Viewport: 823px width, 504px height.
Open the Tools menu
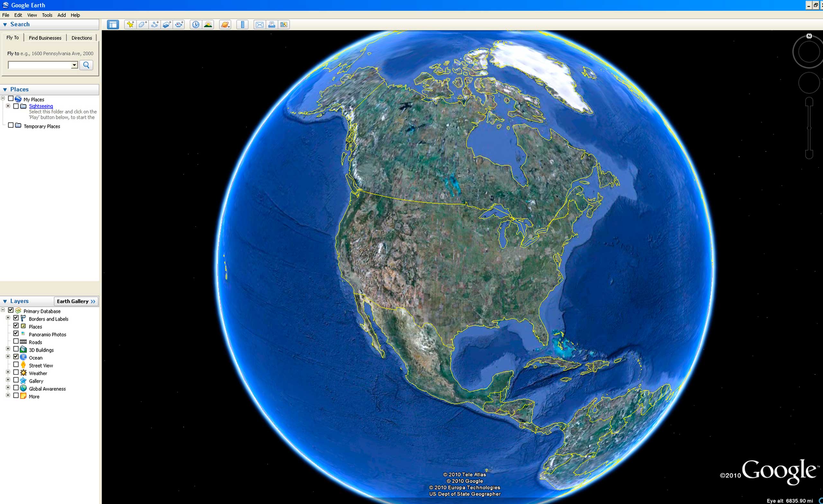coord(46,15)
